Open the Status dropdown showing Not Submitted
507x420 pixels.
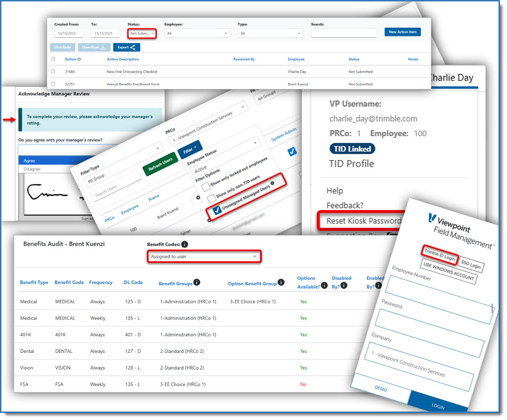[x=142, y=33]
